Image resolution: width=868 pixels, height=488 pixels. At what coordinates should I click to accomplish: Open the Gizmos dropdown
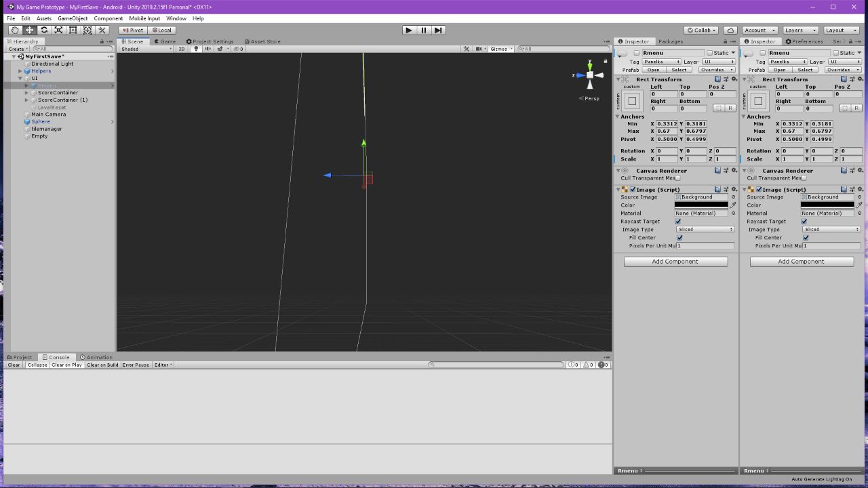tap(500, 49)
